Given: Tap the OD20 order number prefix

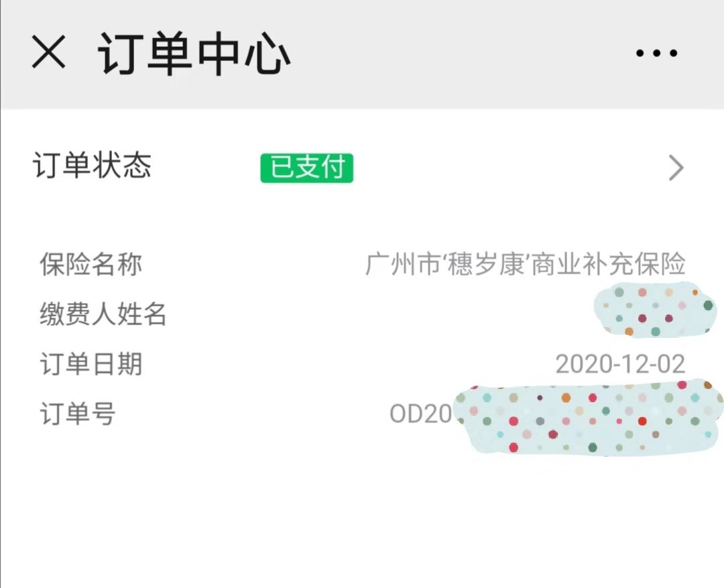Looking at the screenshot, I should click(x=420, y=414).
